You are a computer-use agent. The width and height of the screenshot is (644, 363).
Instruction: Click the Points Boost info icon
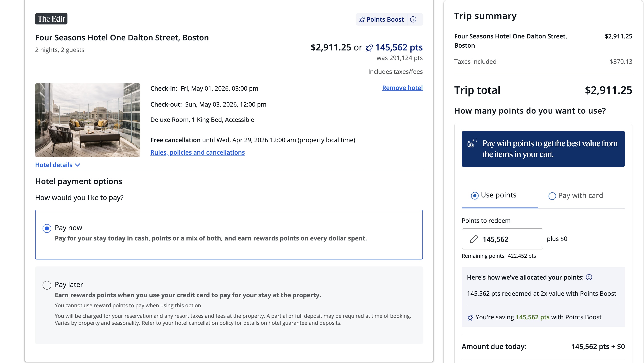point(413,19)
